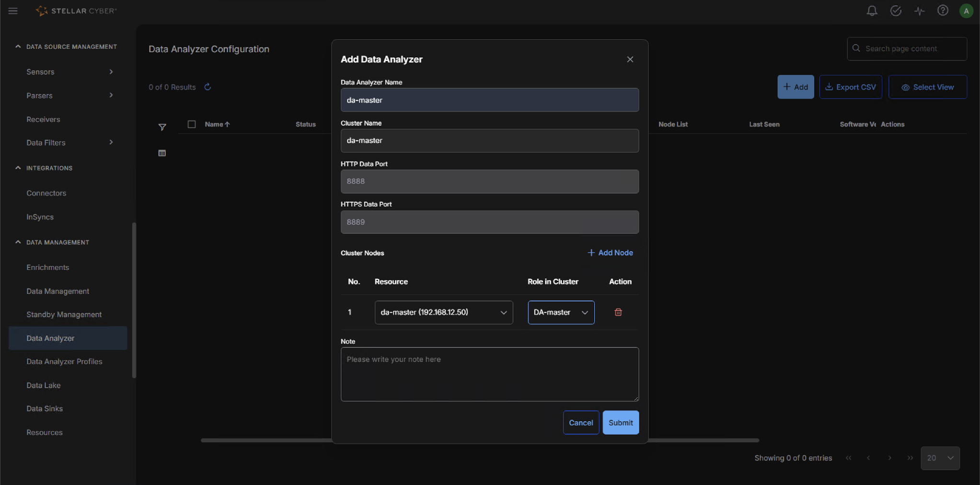Expand the Parsers submenu
The height and width of the screenshot is (485, 980).
111,95
